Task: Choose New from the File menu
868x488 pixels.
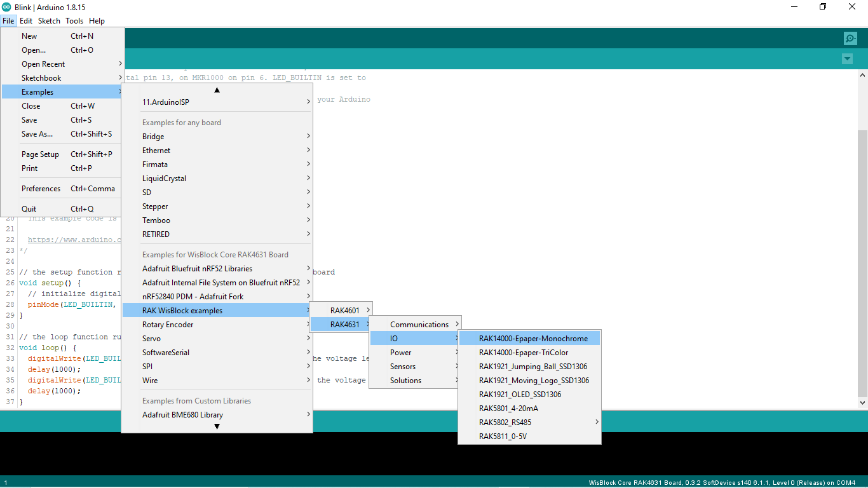Action: 62,36
